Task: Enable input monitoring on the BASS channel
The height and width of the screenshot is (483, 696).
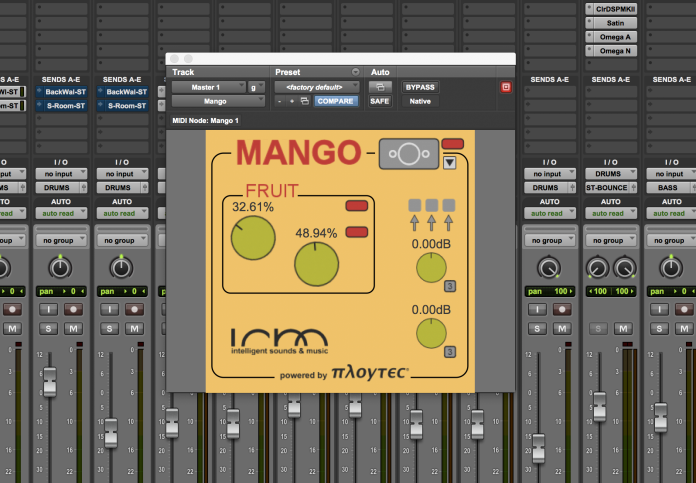Action: [659, 309]
